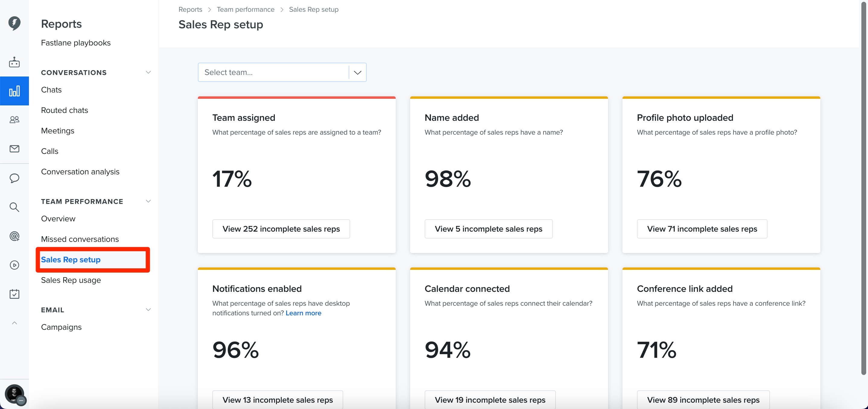Select the bar chart Reports icon
The image size is (868, 409).
14,91
